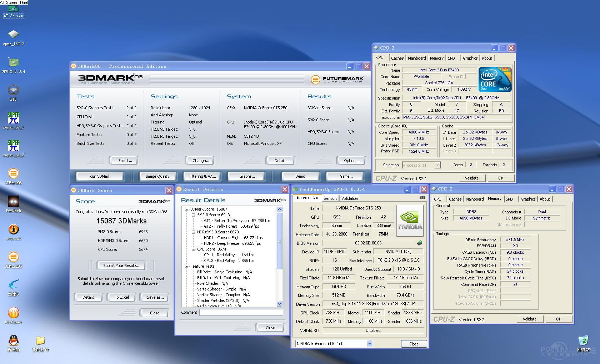Open SPD tab in top CPU-Z window

point(451,58)
